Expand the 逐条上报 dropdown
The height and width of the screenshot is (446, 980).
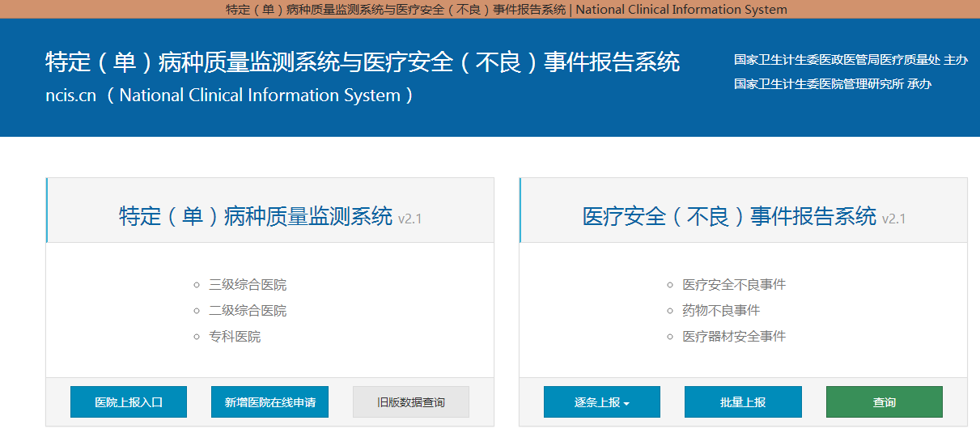[x=601, y=402]
